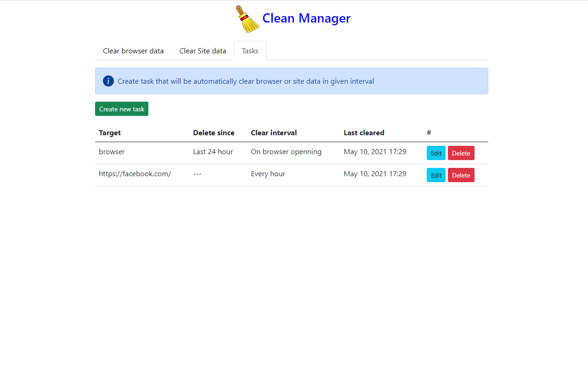The image size is (588, 368).
Task: Click the broom Clean Manager icon
Action: (248, 19)
